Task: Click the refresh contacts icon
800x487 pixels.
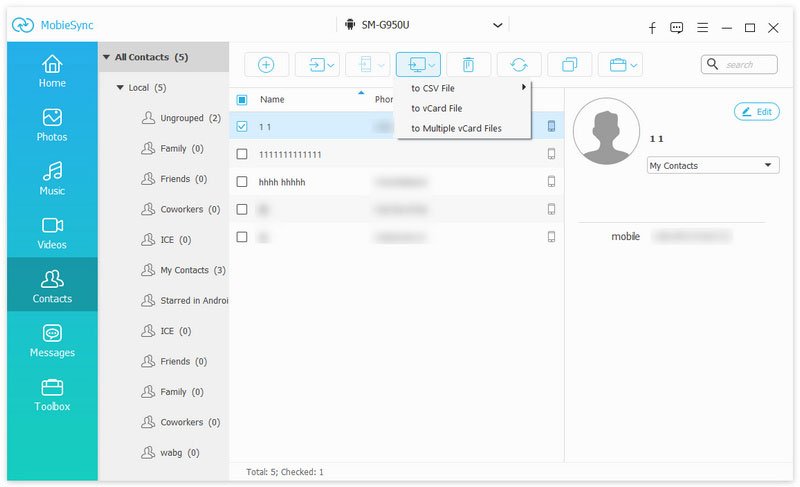Action: (x=519, y=65)
